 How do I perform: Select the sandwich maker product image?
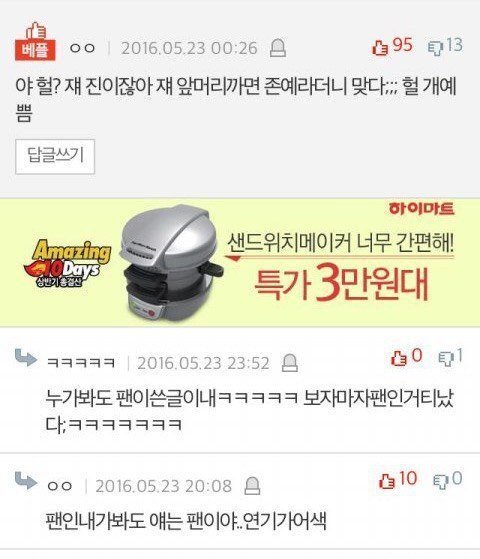[170, 263]
